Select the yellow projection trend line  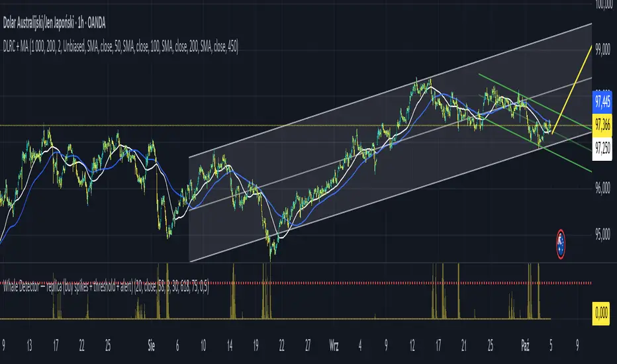(573, 89)
